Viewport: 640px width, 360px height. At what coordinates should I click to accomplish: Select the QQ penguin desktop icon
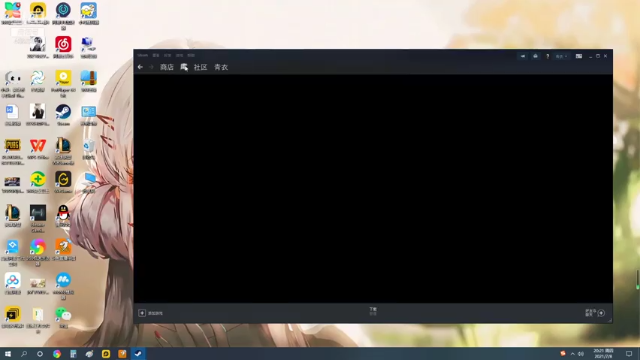point(63,216)
